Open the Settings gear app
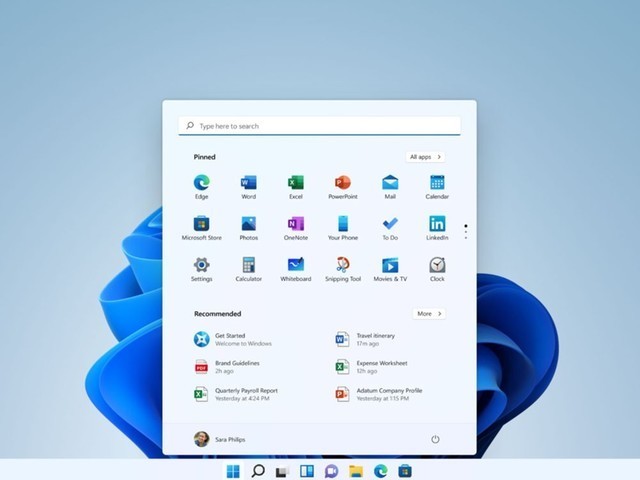Image resolution: width=640 pixels, height=480 pixels. pyautogui.click(x=202, y=269)
